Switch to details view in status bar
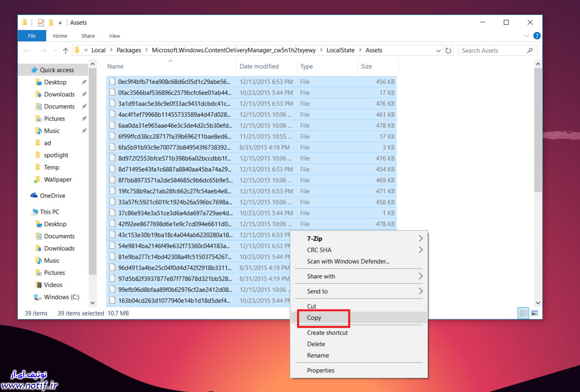Image resolution: width=580 pixels, height=392 pixels. (523, 313)
